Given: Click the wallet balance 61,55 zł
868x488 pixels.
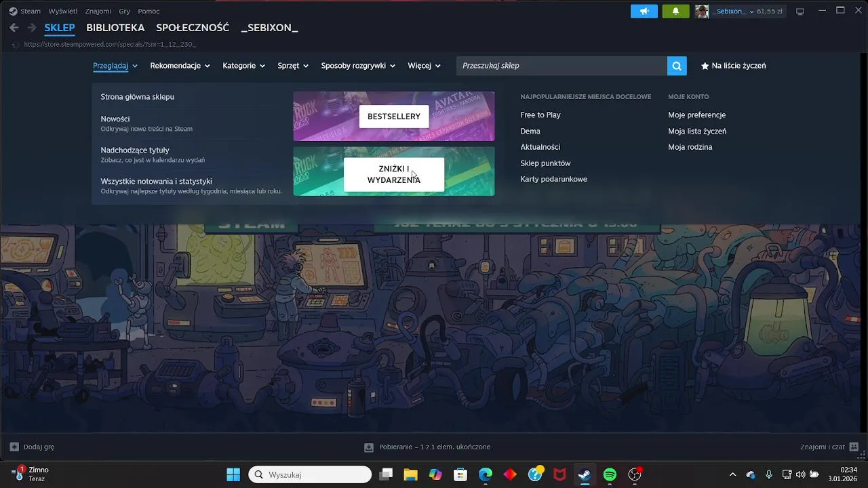Looking at the screenshot, I should [770, 11].
